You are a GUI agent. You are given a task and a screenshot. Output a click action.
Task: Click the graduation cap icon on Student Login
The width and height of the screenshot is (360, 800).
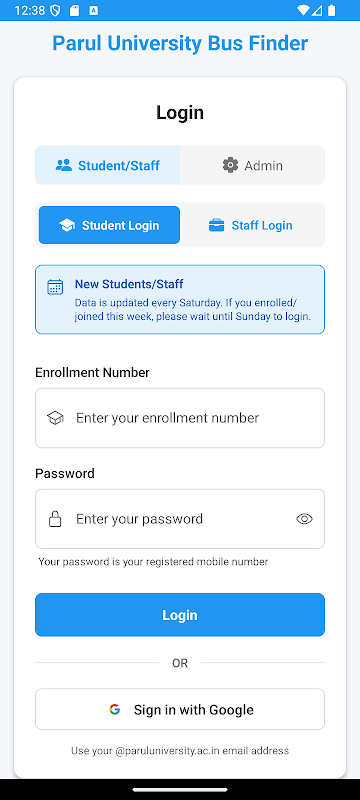tap(67, 226)
